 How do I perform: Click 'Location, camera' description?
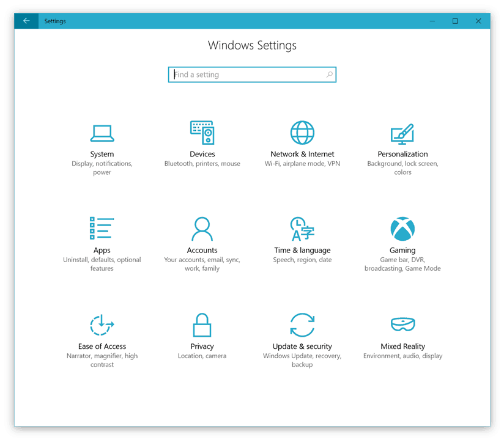point(202,356)
